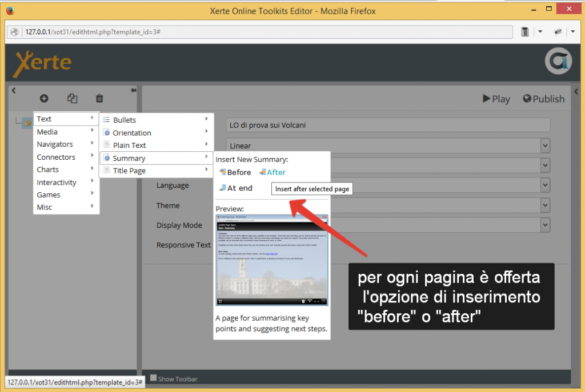The width and height of the screenshot is (585, 392).
Task: Maximize the Firefox window
Action: coord(549,9)
